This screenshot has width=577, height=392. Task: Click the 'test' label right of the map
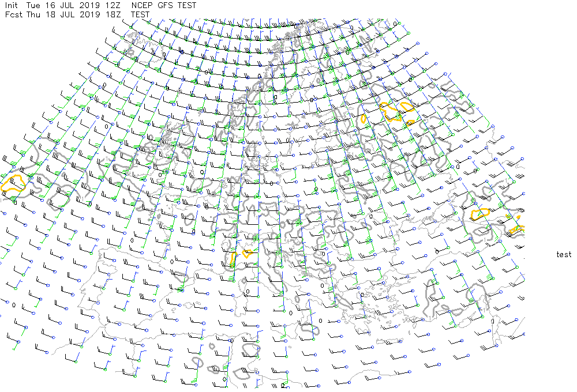tap(564, 254)
